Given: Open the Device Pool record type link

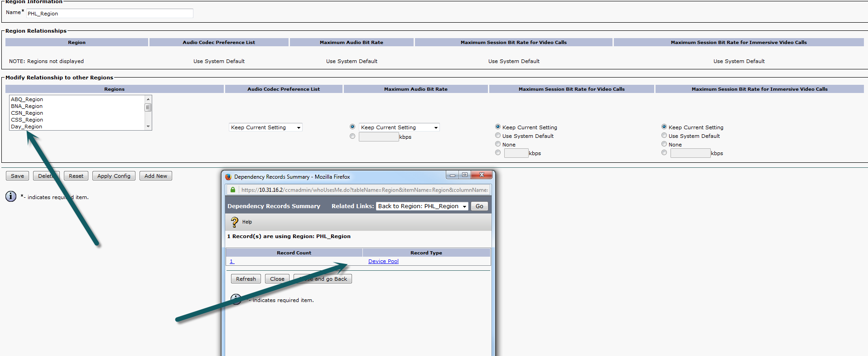Looking at the screenshot, I should coord(383,261).
